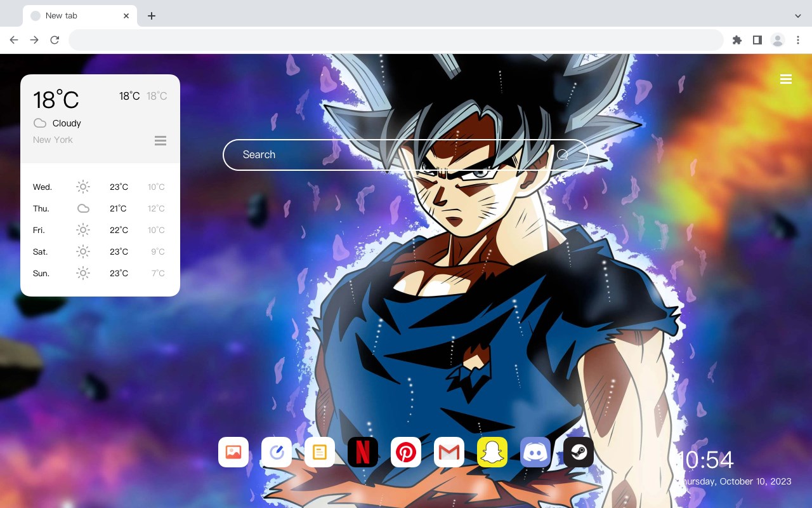Viewport: 812px width, 508px height.
Task: Click the New York location label
Action: (53, 140)
